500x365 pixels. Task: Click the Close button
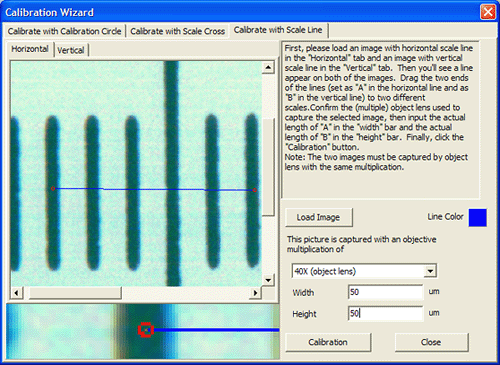[x=431, y=342]
